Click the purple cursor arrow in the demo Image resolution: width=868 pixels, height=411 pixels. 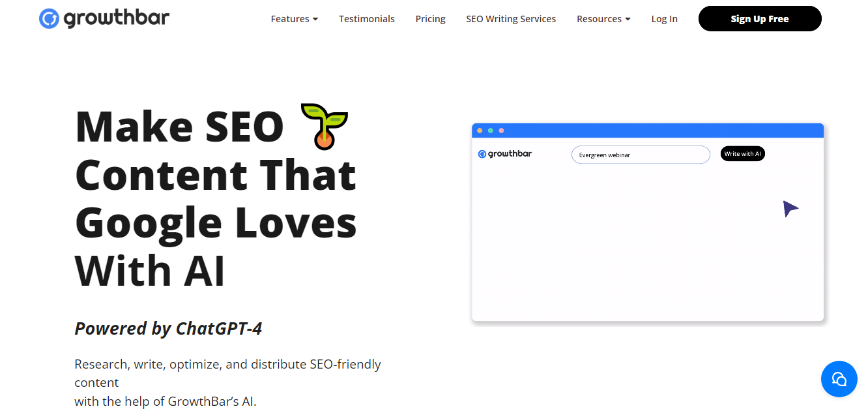[790, 209]
